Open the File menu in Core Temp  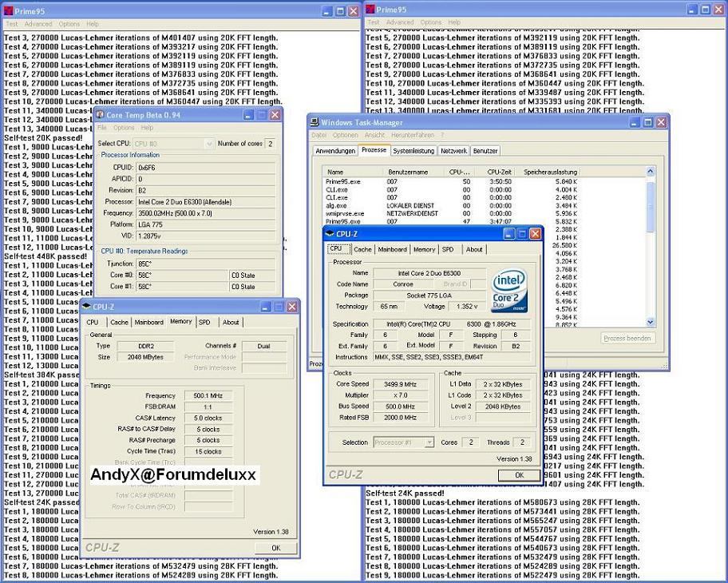click(x=102, y=127)
